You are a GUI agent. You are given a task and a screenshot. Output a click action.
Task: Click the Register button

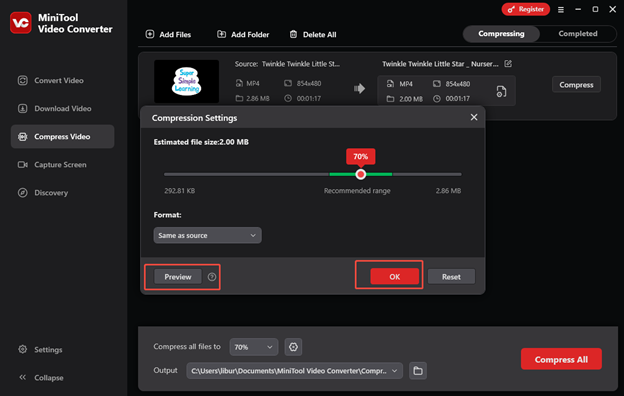coord(526,9)
